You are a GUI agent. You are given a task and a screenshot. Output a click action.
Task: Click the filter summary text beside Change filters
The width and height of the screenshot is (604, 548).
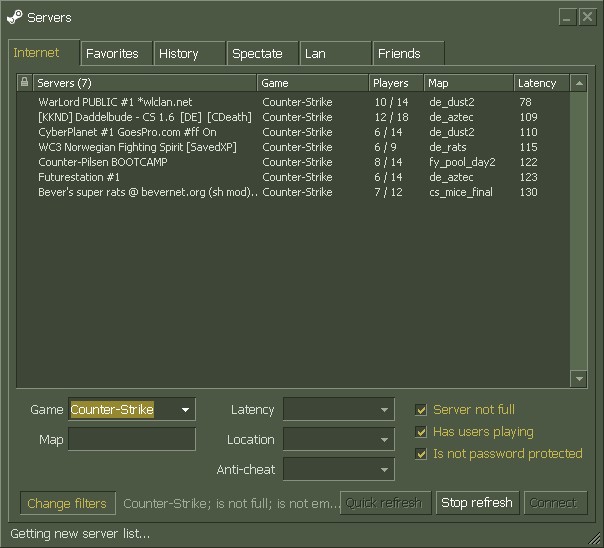pos(232,503)
